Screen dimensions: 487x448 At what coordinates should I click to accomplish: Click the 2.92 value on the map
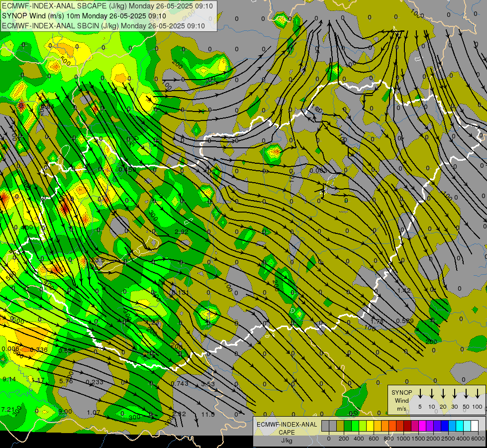182,232
